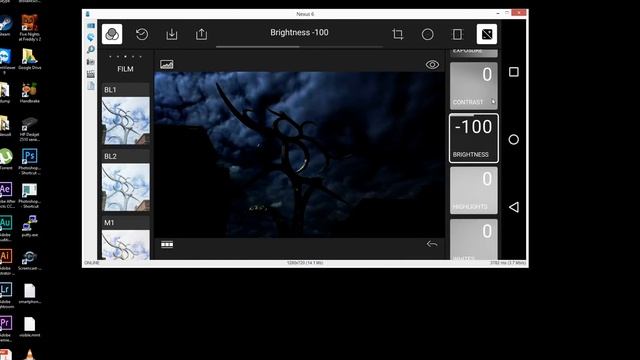Image resolution: width=640 pixels, height=360 pixels.
Task: Open Adobe Audition Au shortcut
Action: click(x=6, y=229)
